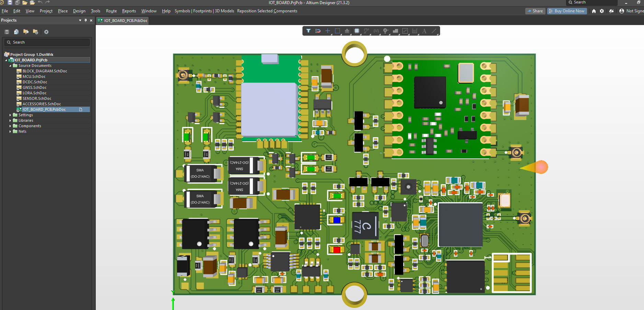Toggle the cloud connection status icon
The image size is (644, 310).
[611, 11]
